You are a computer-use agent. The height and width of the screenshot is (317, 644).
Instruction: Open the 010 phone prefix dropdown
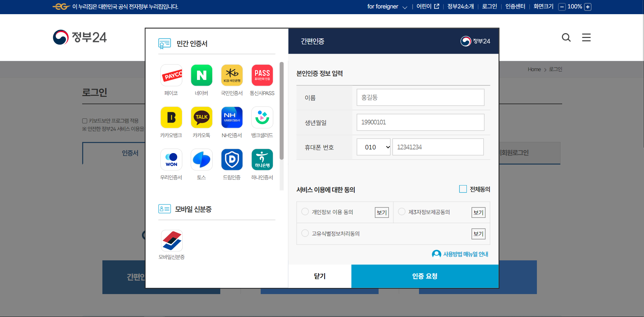coord(374,147)
